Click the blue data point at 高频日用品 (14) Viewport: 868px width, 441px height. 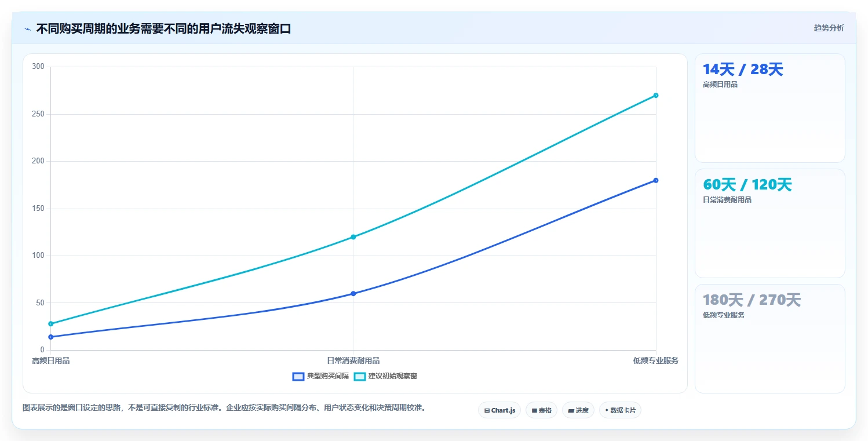(x=51, y=337)
